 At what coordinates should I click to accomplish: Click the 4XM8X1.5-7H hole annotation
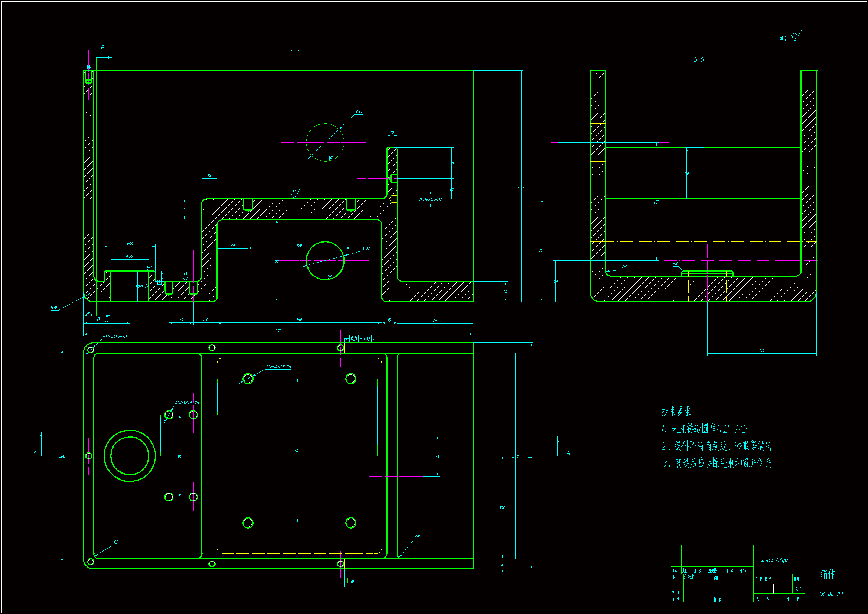click(x=187, y=403)
